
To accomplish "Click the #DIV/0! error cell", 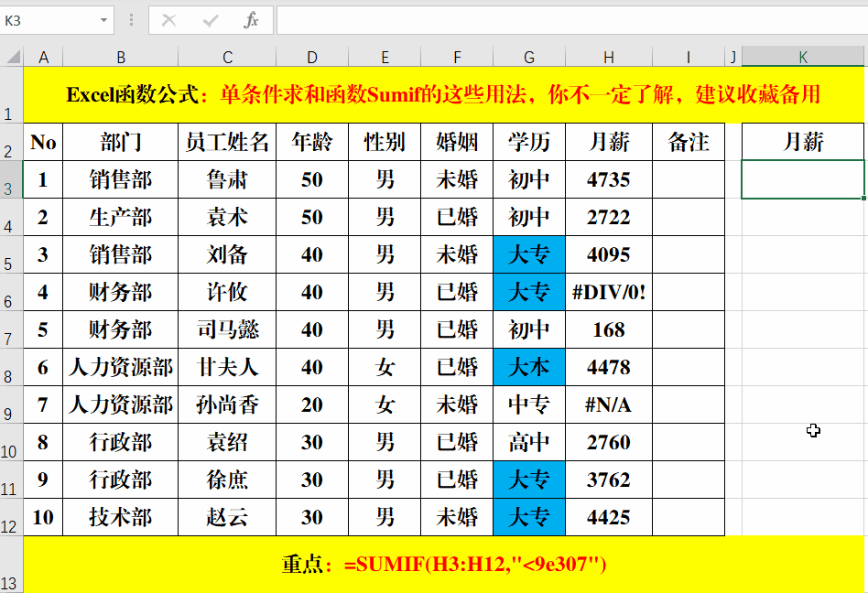I will click(609, 292).
